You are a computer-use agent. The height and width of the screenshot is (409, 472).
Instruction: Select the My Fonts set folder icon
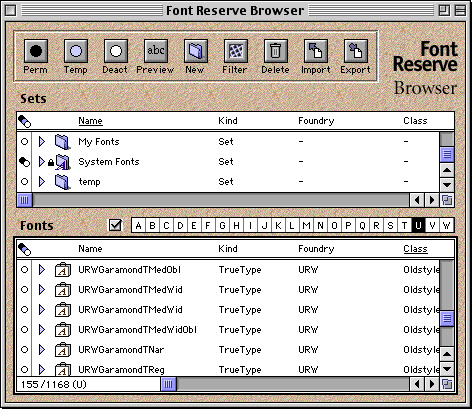tap(62, 142)
